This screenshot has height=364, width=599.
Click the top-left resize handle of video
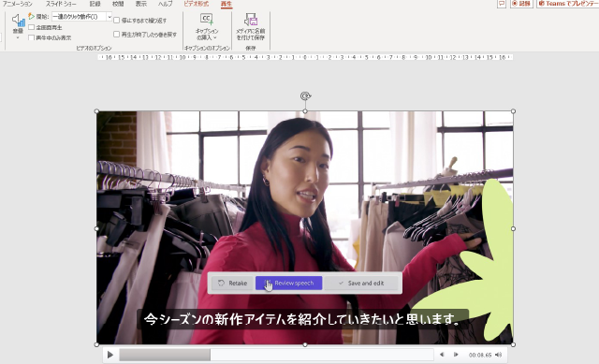(96, 111)
